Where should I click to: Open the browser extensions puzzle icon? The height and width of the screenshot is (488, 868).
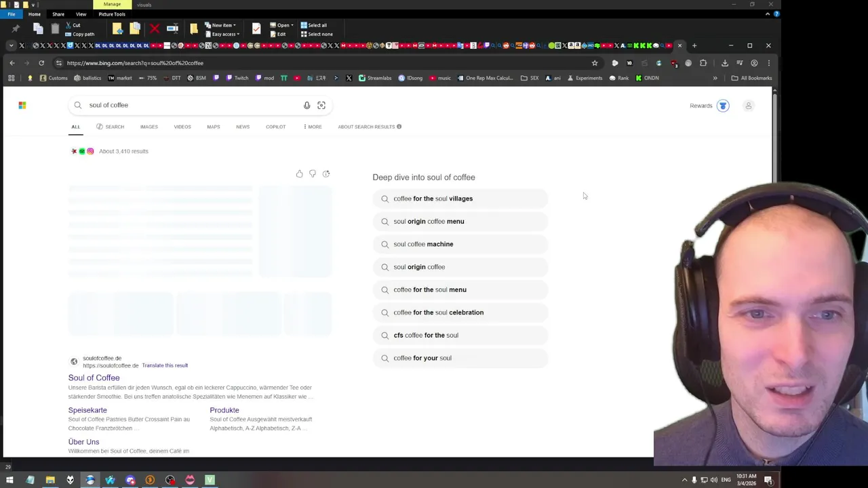(x=703, y=63)
